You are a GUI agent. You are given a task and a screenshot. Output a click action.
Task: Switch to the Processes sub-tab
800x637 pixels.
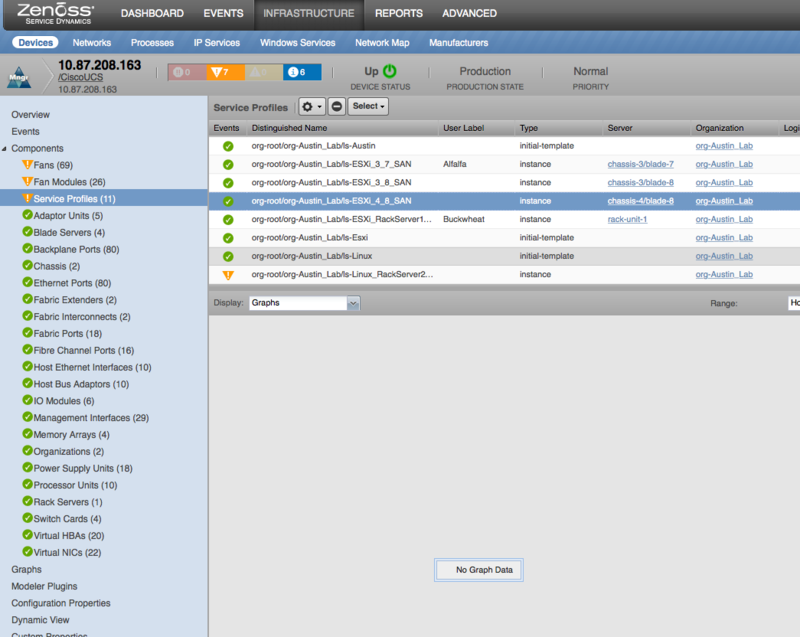(152, 43)
